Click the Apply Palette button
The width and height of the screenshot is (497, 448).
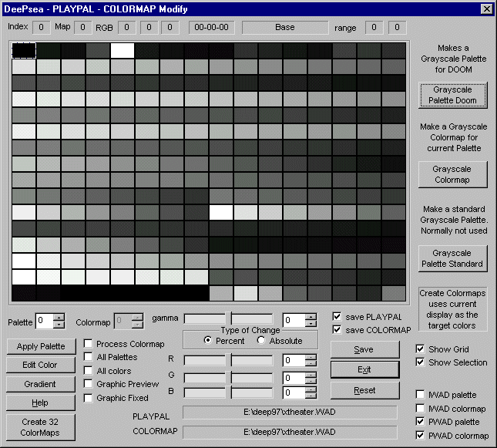42,346
